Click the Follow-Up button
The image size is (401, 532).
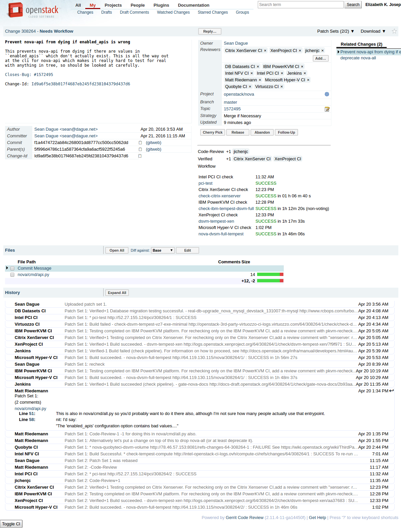[286, 132]
